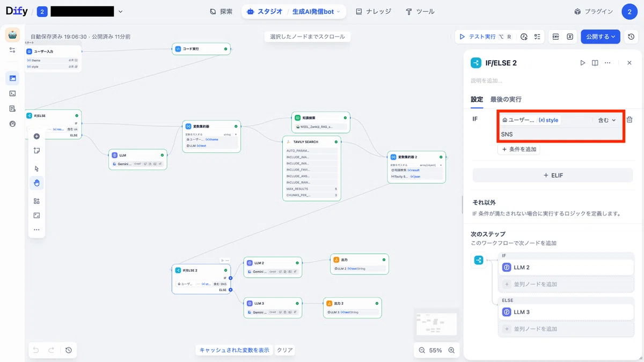The height and width of the screenshot is (362, 644).
Task: Zoom out the canvas with minus magnifier
Action: pyautogui.click(x=421, y=350)
